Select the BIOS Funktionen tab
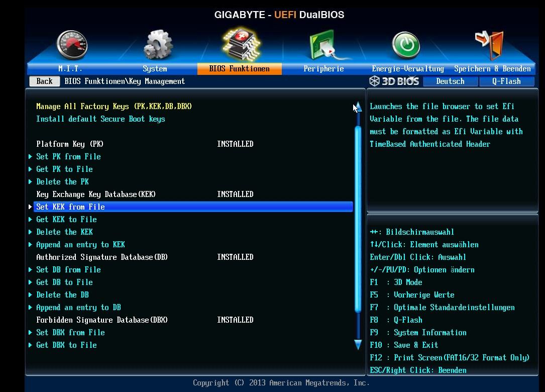This screenshot has height=392, width=545. pyautogui.click(x=240, y=68)
